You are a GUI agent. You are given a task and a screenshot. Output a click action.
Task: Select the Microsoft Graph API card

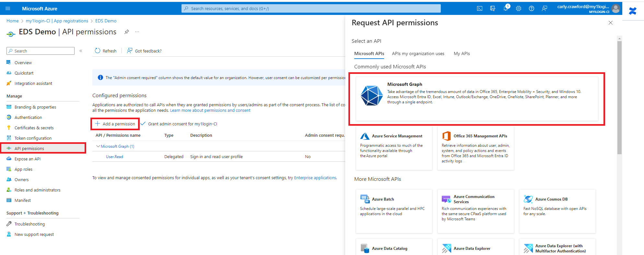click(477, 99)
